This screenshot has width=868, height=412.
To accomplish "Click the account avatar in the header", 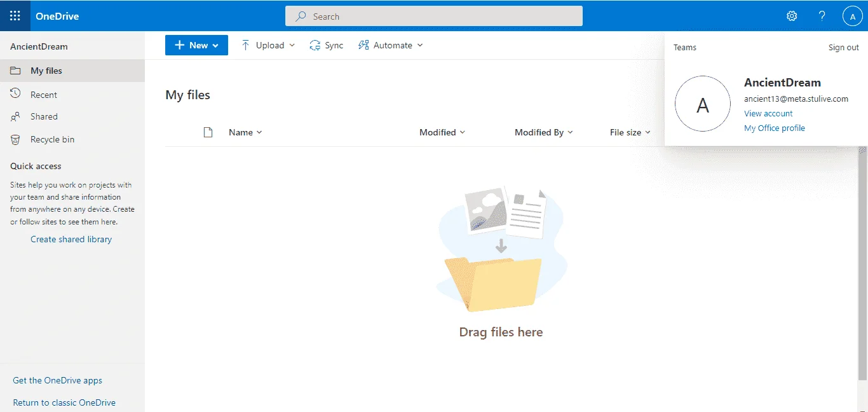I will pyautogui.click(x=852, y=16).
